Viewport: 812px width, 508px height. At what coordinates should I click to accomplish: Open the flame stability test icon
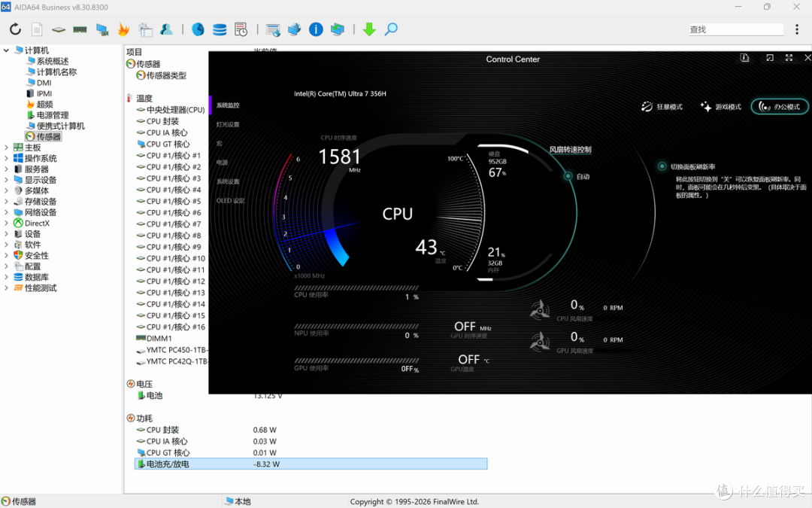123,29
